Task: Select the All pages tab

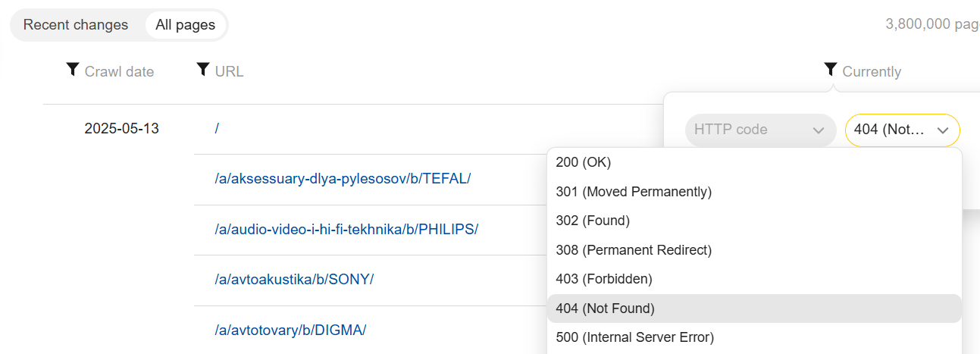Action: (186, 25)
